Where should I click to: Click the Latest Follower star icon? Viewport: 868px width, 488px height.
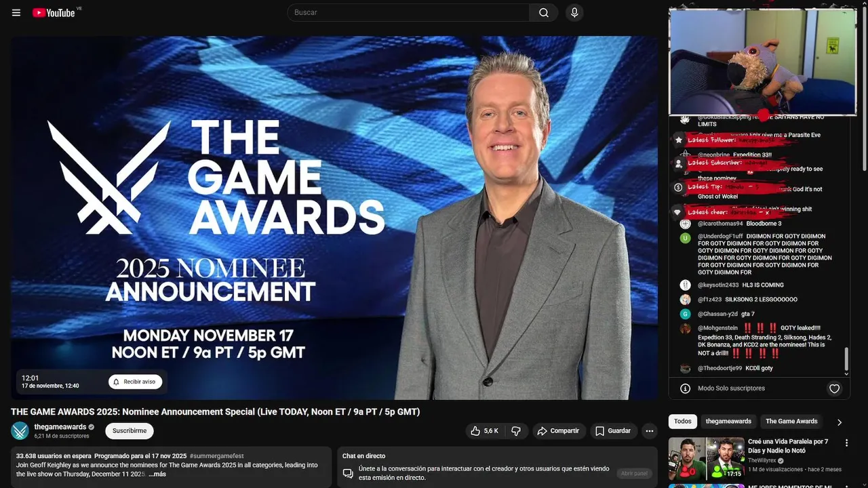click(x=678, y=140)
